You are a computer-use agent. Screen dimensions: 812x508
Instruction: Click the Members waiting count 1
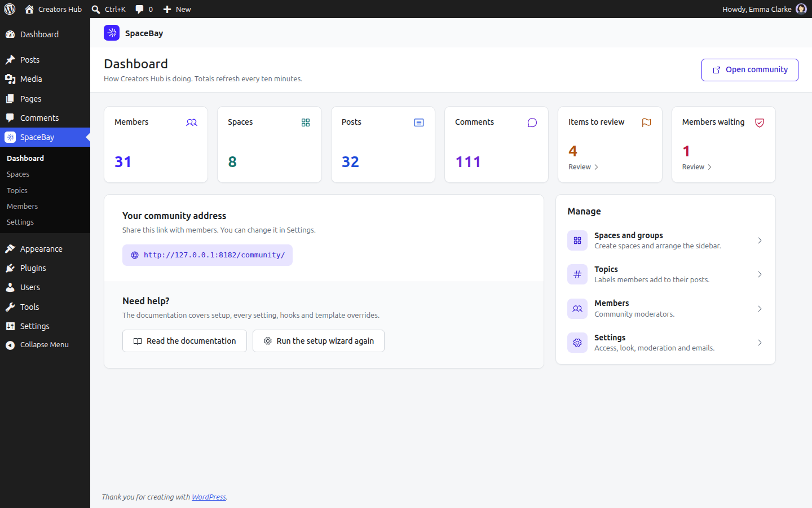pyautogui.click(x=686, y=151)
